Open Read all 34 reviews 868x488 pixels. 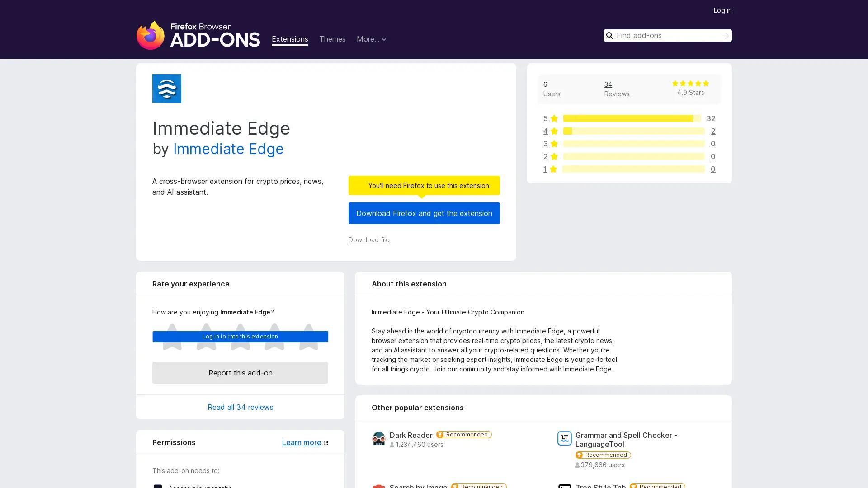point(240,407)
